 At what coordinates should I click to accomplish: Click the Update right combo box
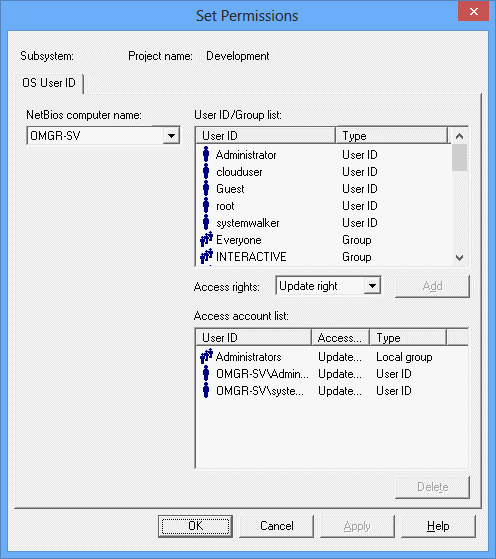point(328,286)
